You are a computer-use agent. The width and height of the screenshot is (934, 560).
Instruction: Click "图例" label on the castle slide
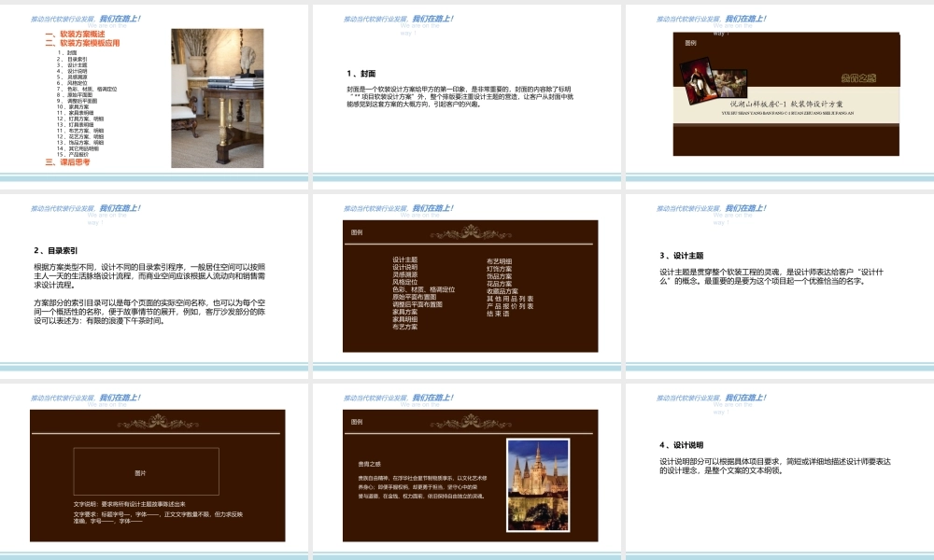[x=357, y=421]
